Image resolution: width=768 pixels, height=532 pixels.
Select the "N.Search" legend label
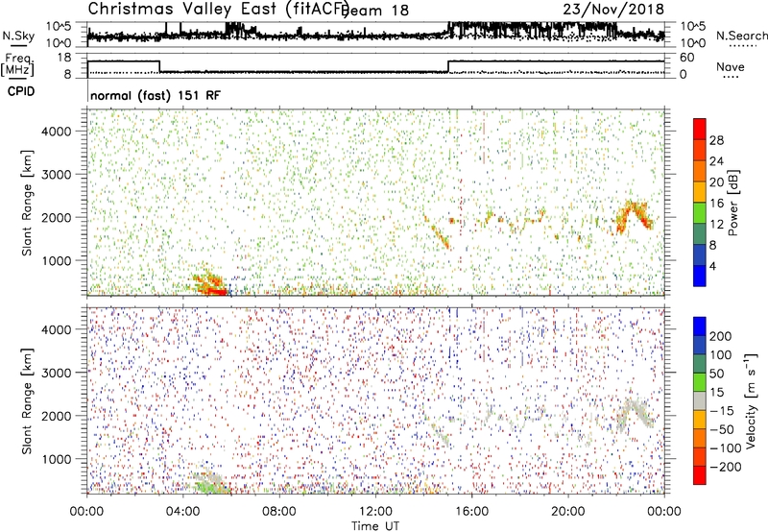click(x=741, y=36)
